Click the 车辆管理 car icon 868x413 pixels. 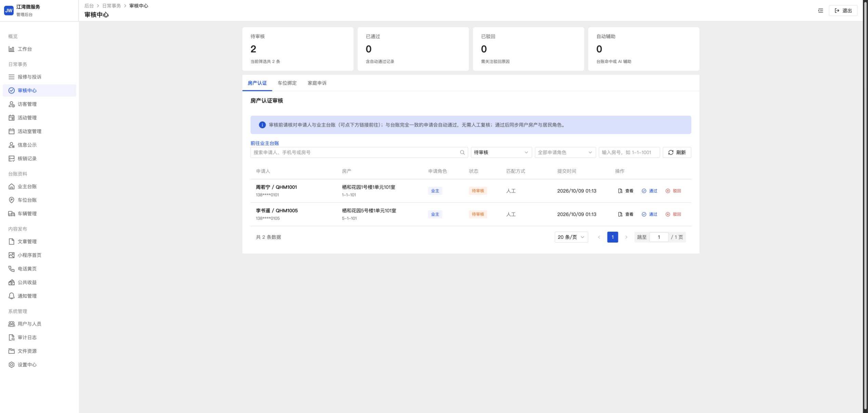pos(11,214)
